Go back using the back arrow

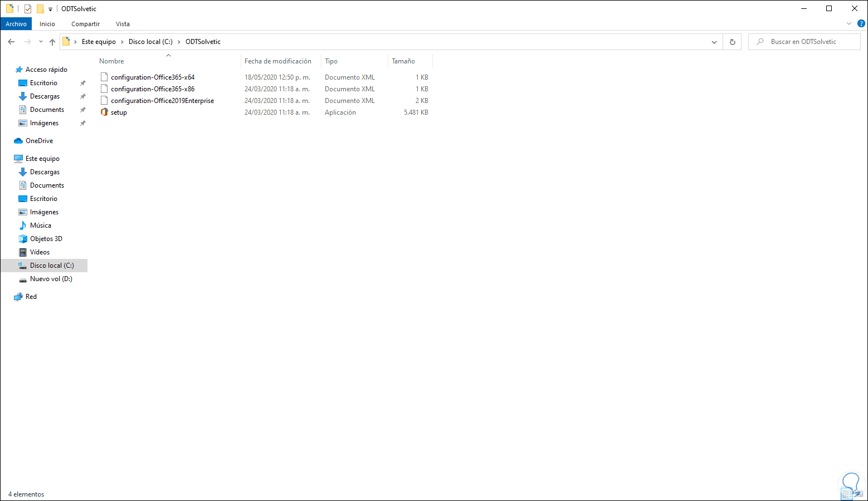pyautogui.click(x=11, y=41)
